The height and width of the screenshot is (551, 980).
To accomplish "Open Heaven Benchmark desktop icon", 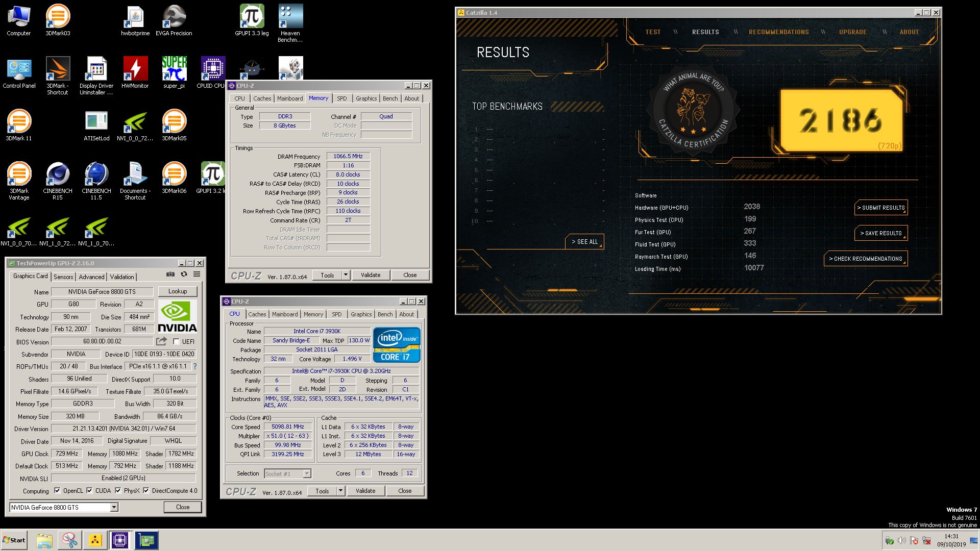I will 290,23.
